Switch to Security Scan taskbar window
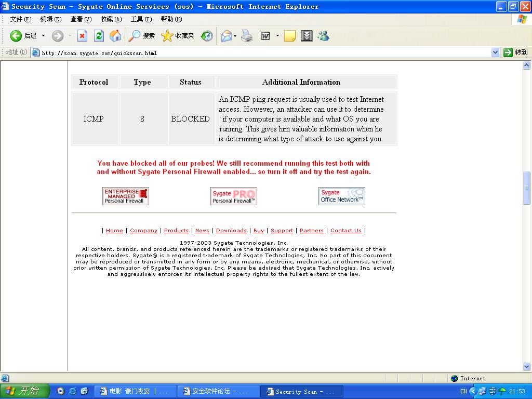Viewport: 532px width, 399px height. click(x=302, y=392)
